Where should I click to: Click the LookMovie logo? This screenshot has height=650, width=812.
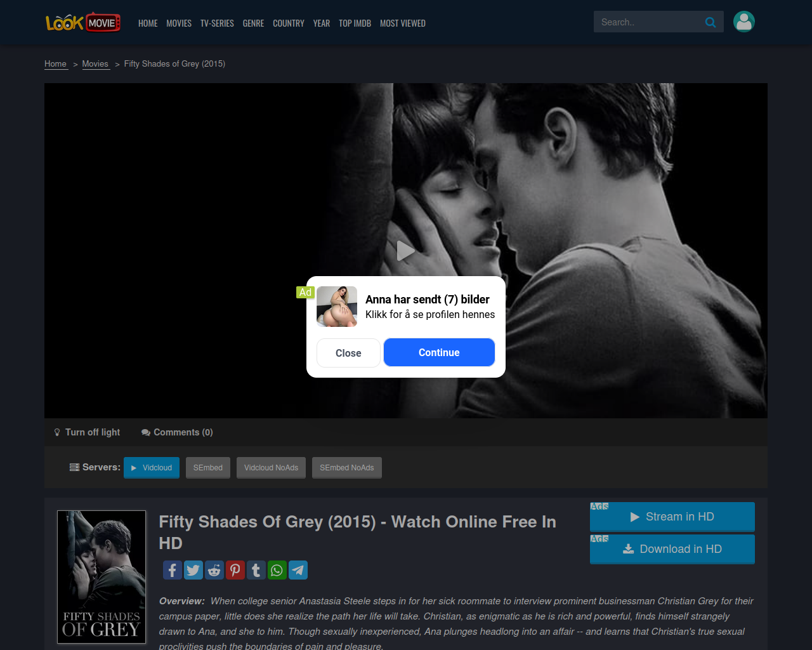tap(83, 22)
